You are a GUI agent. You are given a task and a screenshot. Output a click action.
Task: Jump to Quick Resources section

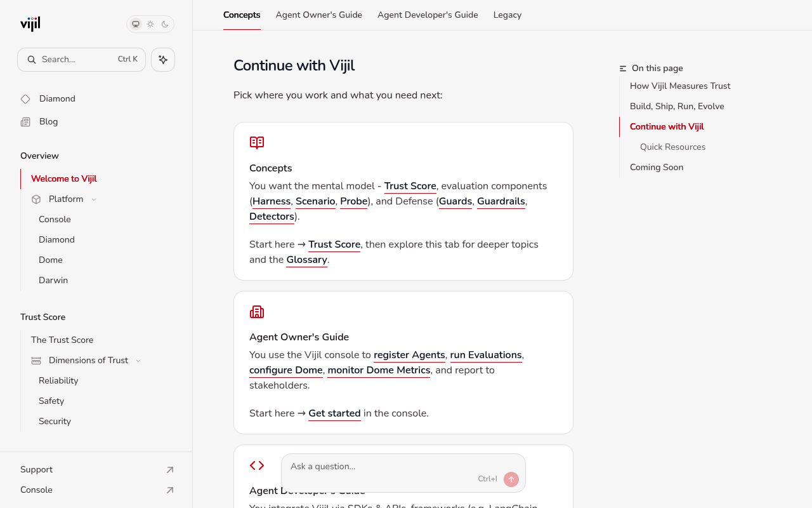(672, 147)
